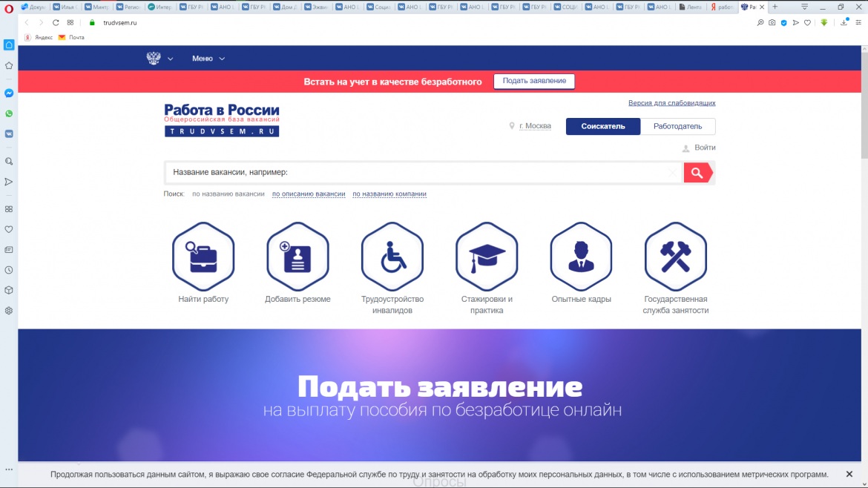868x488 pixels.
Task: Switch to the Докум browser tab
Action: click(x=33, y=7)
